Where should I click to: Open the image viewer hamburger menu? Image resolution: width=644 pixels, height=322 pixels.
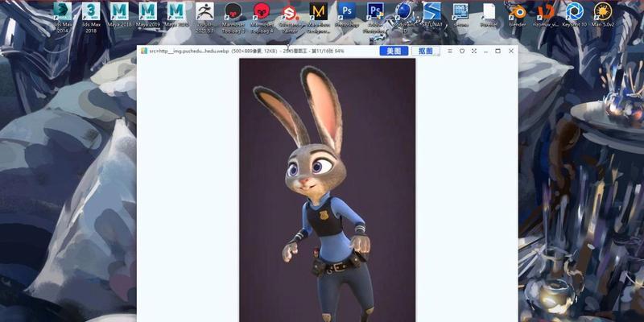(x=450, y=51)
